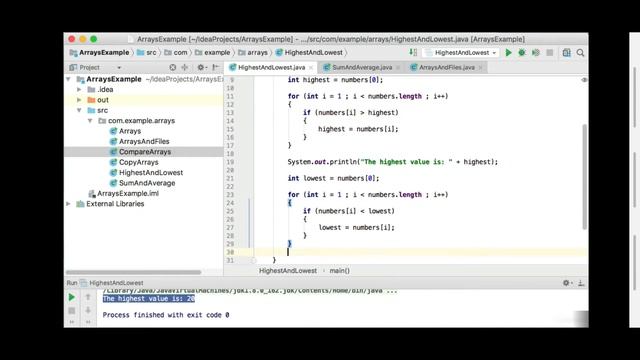640x360 pixels.
Task: Start debugging with the green bug icon
Action: point(522,53)
